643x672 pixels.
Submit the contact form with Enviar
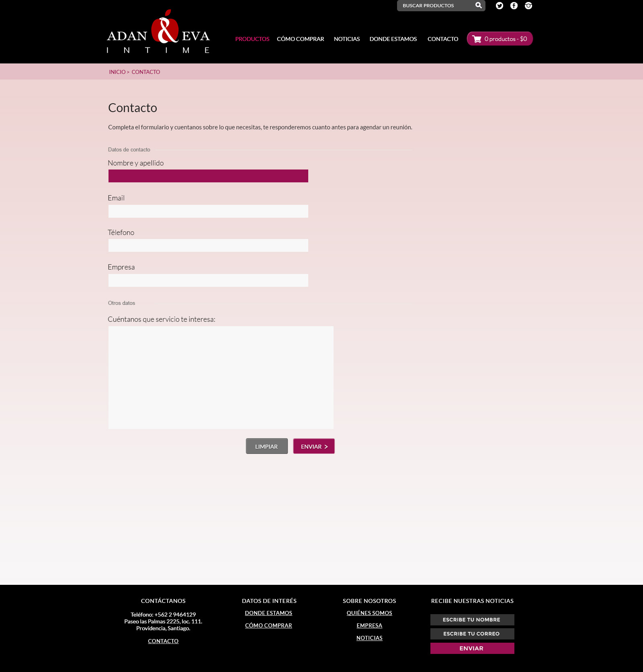click(313, 446)
